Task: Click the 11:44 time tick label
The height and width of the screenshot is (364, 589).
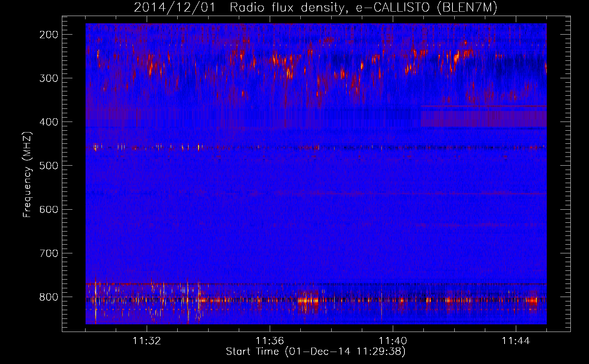Action: pos(516,341)
